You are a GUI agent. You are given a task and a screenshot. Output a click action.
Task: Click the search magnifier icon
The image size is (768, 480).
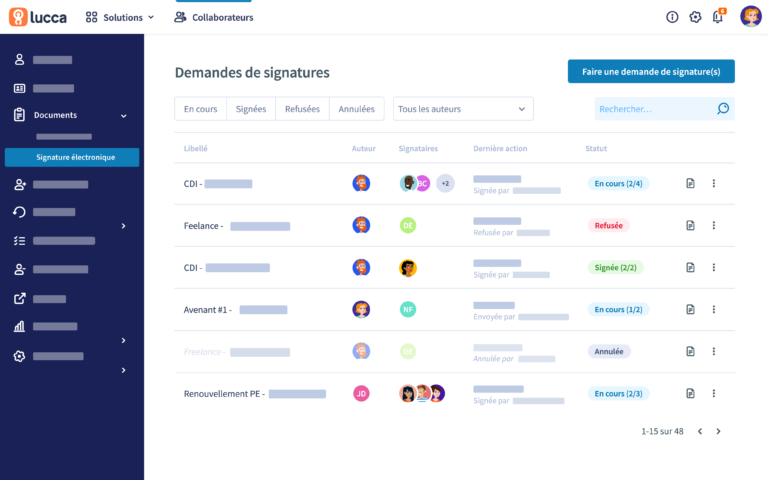click(x=723, y=109)
